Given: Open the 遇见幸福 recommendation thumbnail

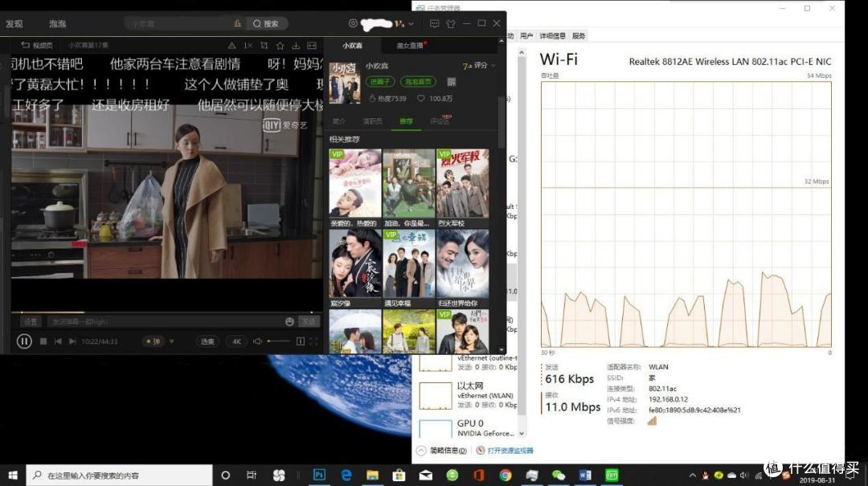Looking at the screenshot, I should [408, 264].
